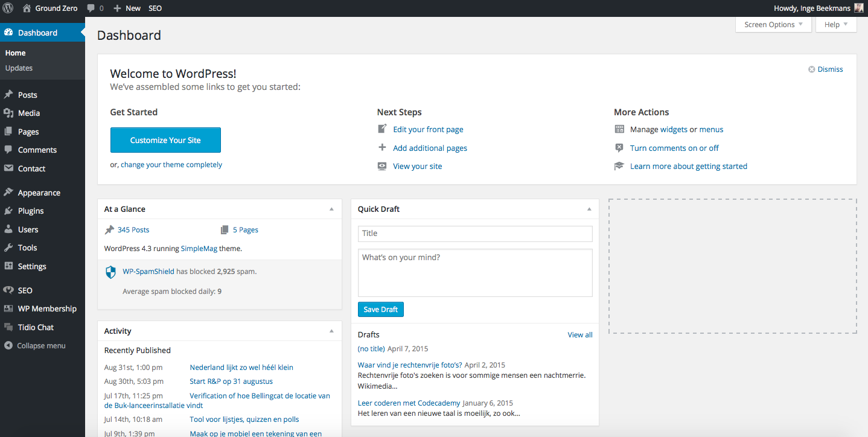The width and height of the screenshot is (868, 437).
Task: Click View all drafts link
Action: 580,335
